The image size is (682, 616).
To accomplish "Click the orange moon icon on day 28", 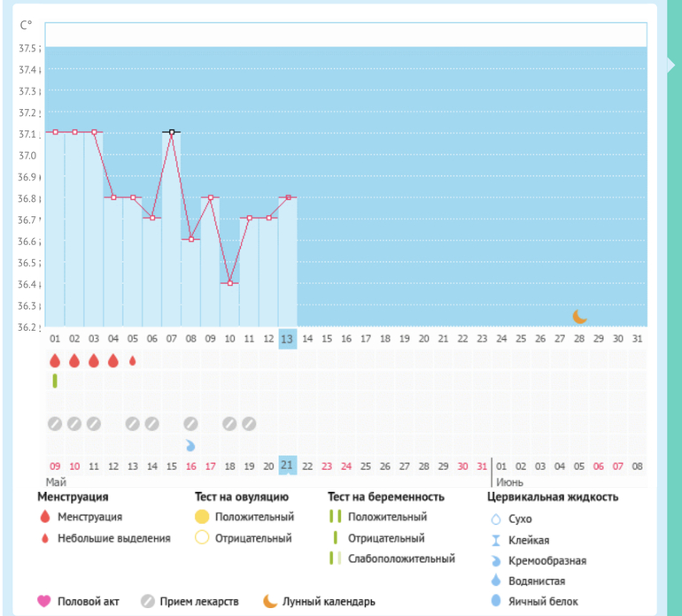I will (580, 316).
